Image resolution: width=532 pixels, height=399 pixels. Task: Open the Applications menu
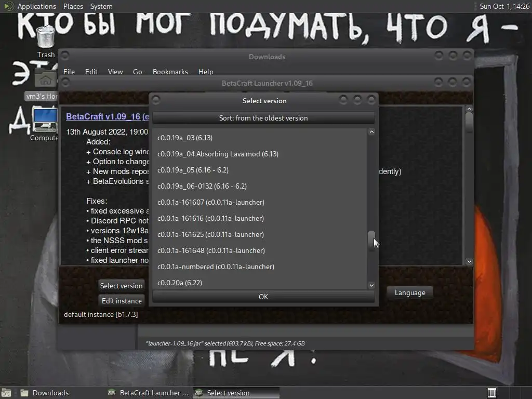pyautogui.click(x=37, y=6)
